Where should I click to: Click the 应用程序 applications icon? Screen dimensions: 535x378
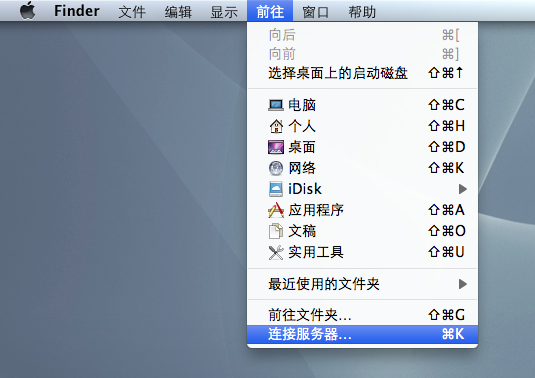point(276,210)
